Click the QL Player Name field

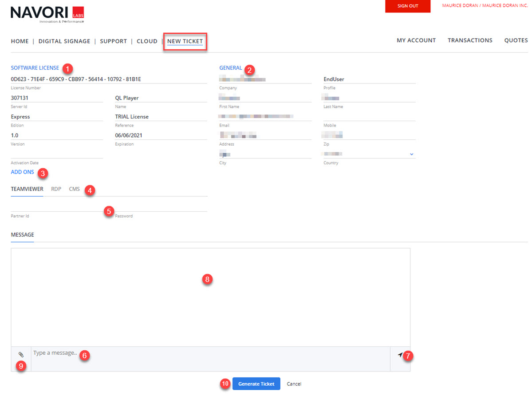tap(161, 98)
